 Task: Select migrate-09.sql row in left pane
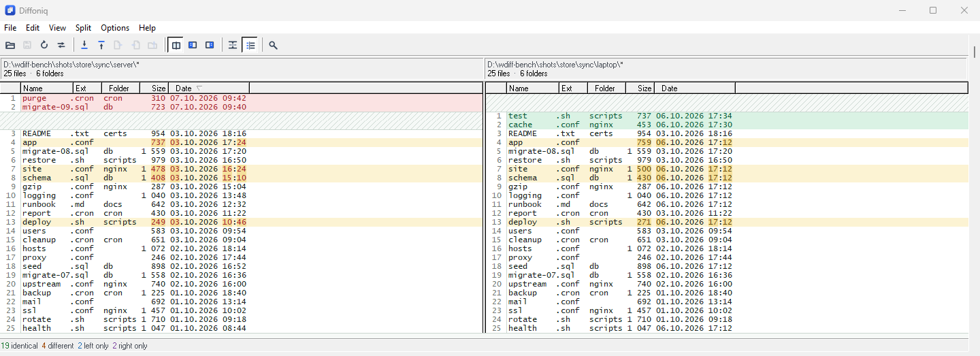(x=241, y=107)
